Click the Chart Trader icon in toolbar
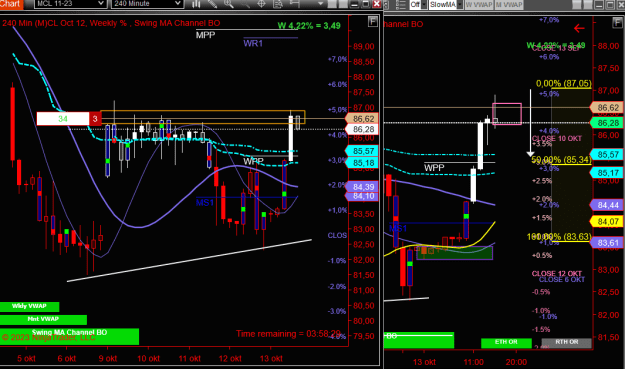This screenshot has width=625, height=369. point(295,4)
